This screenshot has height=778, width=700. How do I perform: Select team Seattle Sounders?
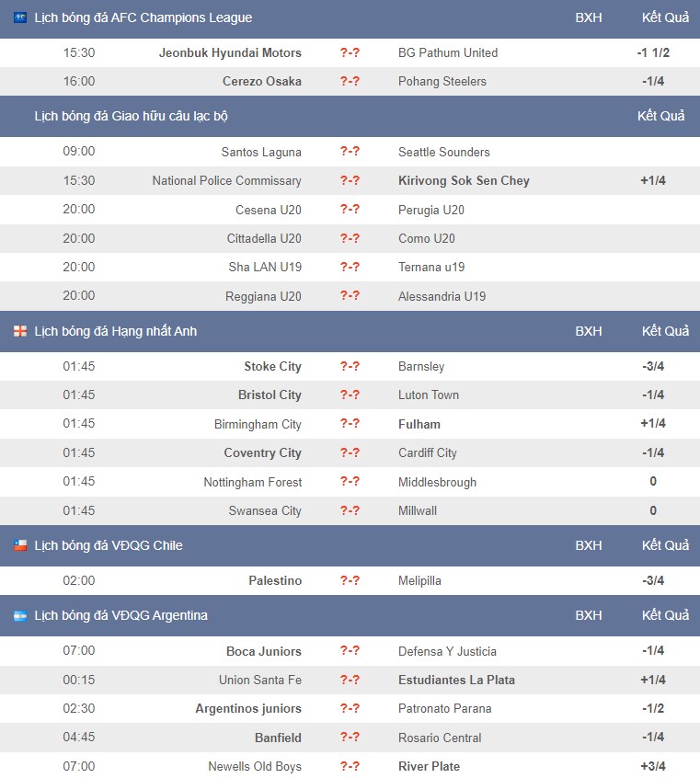coord(444,152)
